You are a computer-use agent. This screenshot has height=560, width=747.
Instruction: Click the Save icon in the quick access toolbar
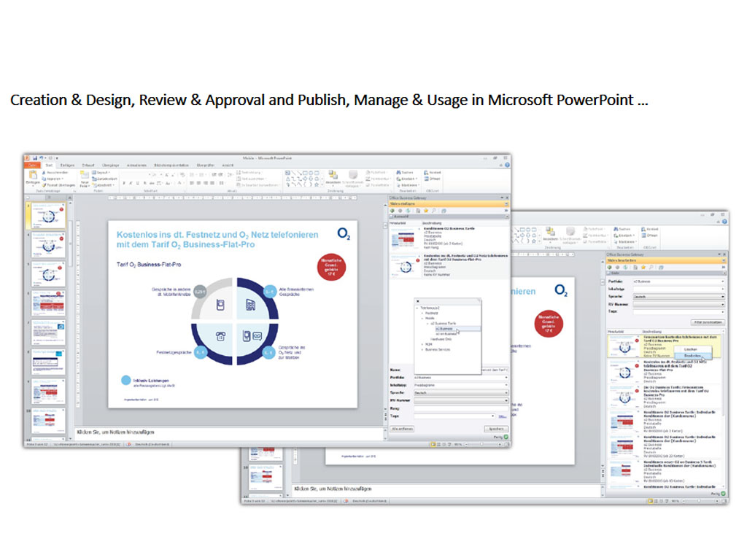coord(35,158)
